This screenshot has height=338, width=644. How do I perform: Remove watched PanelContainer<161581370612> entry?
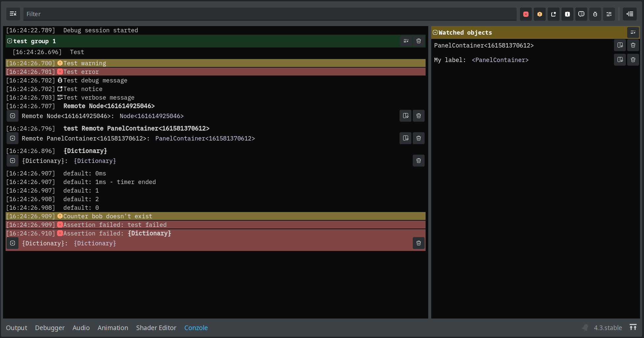pyautogui.click(x=633, y=45)
